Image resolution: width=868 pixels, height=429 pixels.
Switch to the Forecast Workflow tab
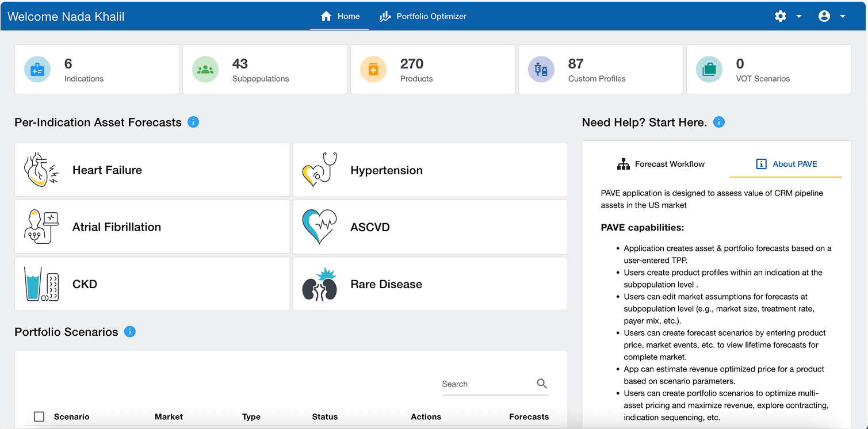[x=661, y=164]
